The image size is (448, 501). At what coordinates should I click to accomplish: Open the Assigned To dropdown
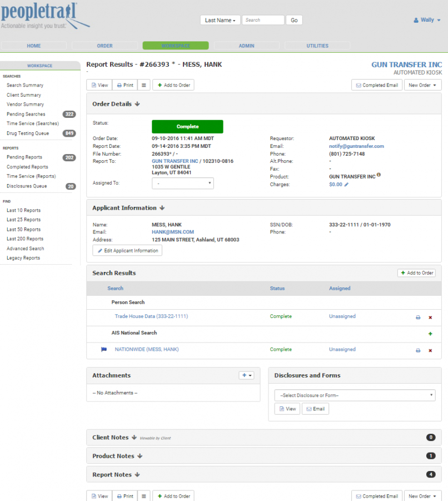click(x=183, y=183)
